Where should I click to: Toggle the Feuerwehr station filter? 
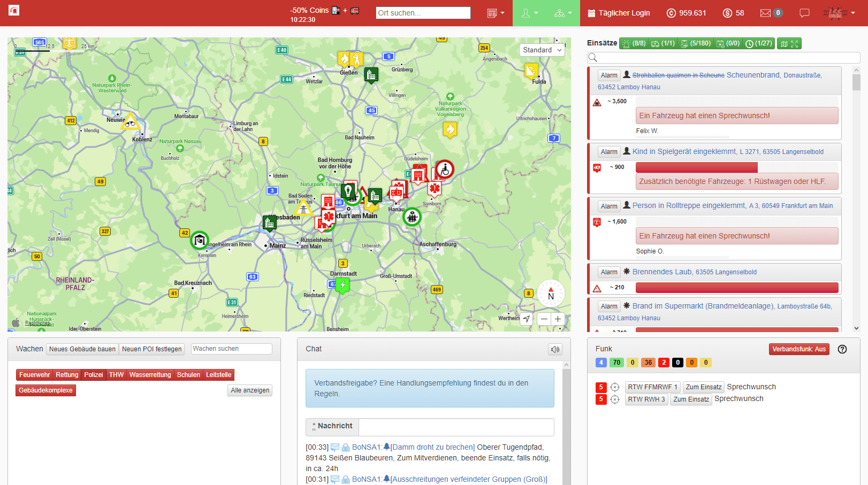pyautogui.click(x=34, y=375)
